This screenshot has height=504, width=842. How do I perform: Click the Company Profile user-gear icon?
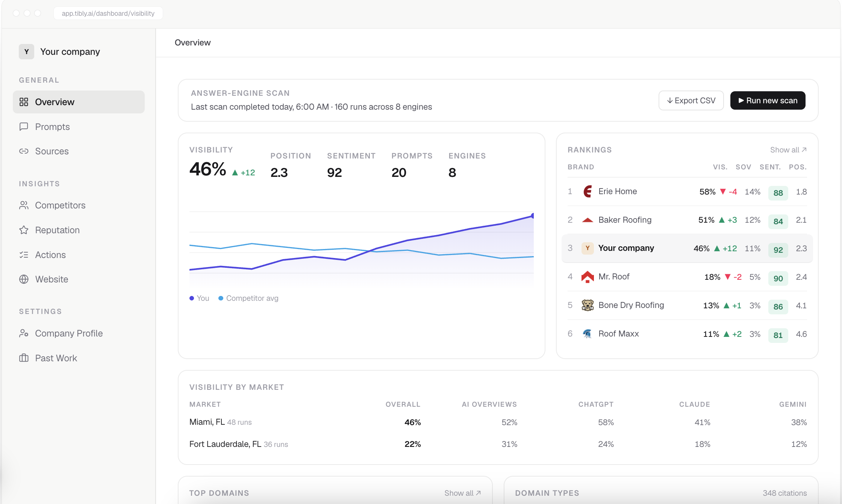(24, 333)
